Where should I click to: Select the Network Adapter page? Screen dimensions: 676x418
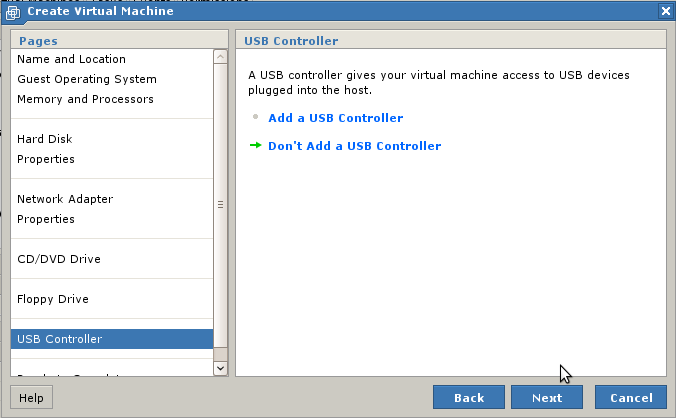click(65, 199)
